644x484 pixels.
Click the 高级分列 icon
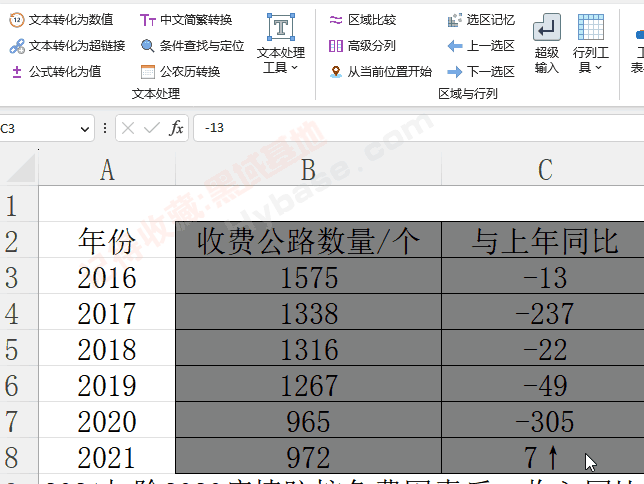point(336,46)
